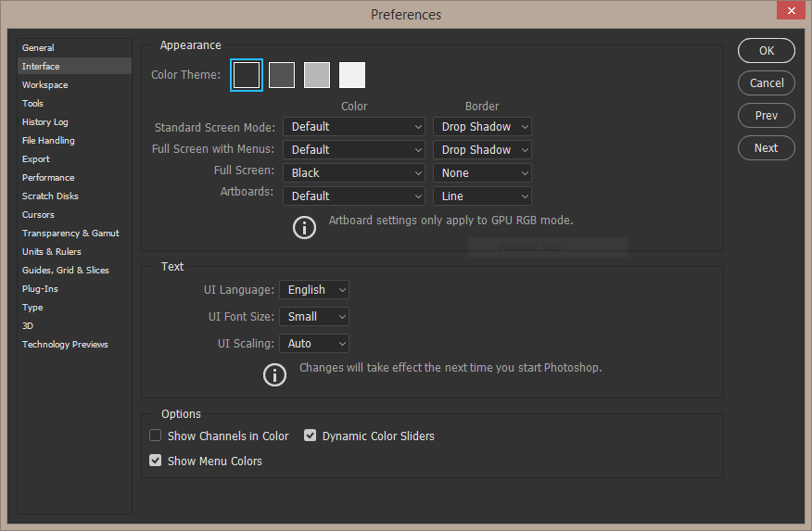Enable Show Channels in Color
812x531 pixels.
click(156, 436)
